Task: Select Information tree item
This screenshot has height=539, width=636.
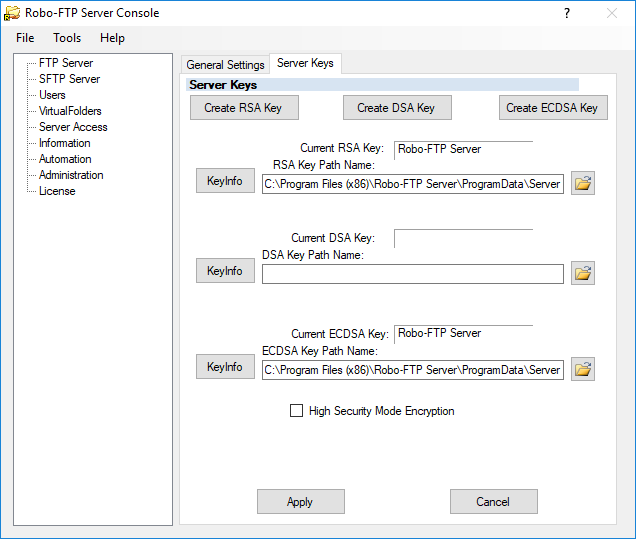Action: (64, 143)
